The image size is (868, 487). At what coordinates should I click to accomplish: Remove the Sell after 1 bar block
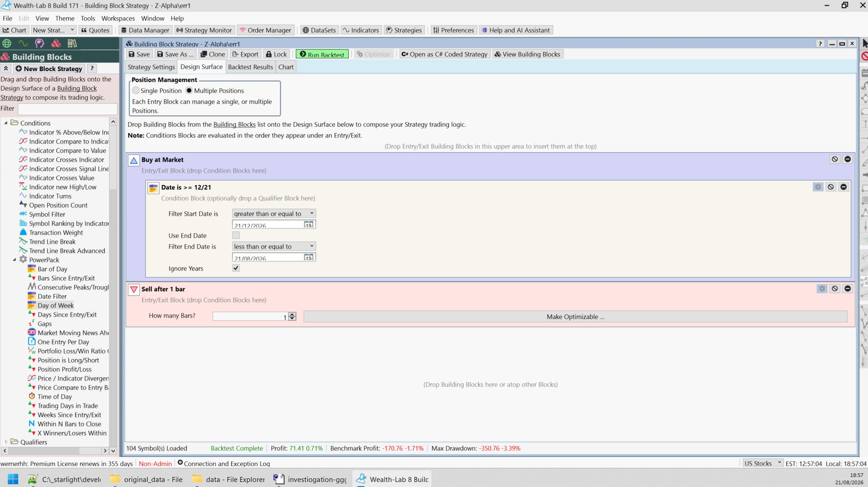848,288
